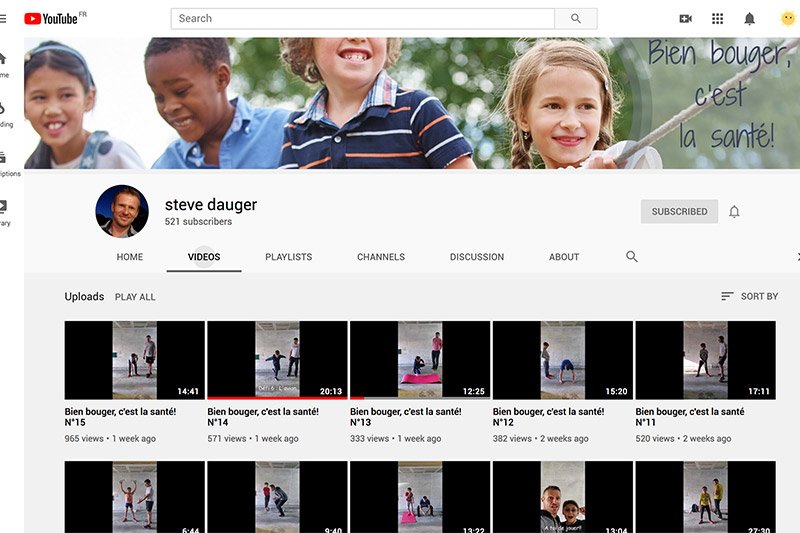Open the Sort By dropdown

749,296
